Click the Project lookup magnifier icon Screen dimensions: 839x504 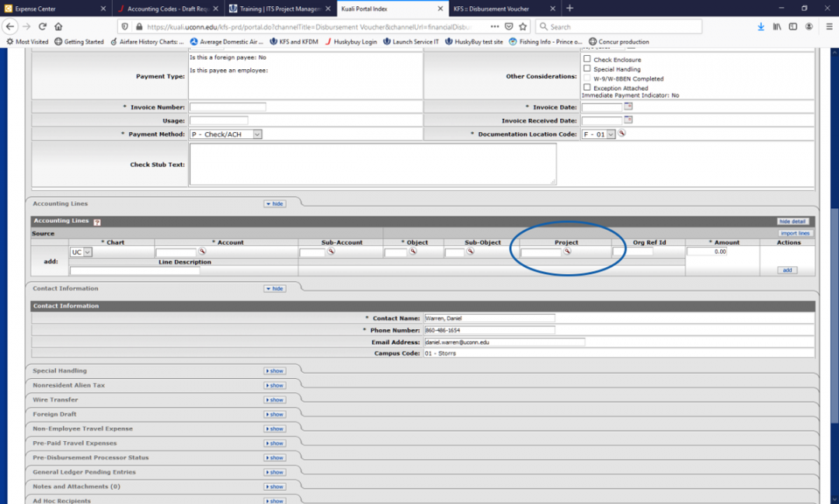click(x=567, y=252)
